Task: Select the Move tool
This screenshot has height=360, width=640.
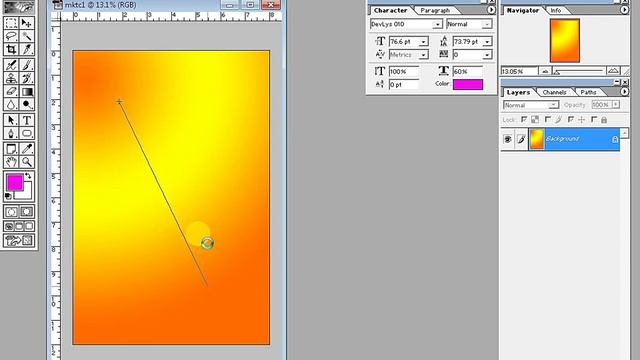Action: pos(27,23)
